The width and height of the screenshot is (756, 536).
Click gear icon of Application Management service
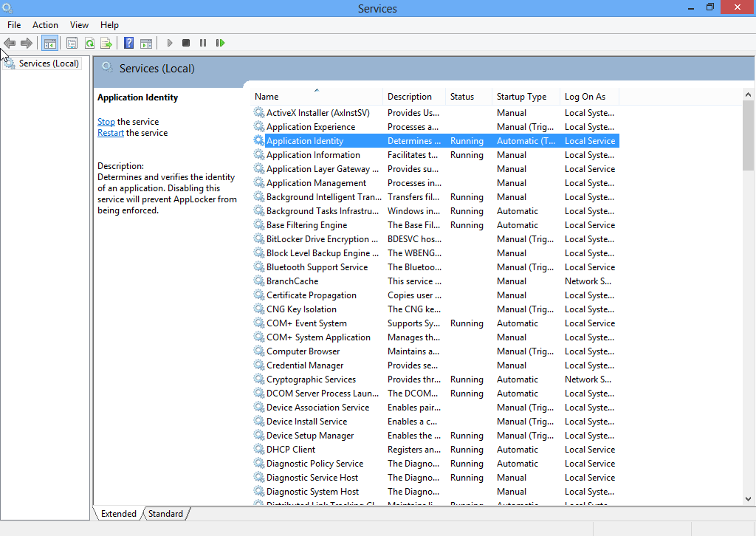tap(259, 182)
